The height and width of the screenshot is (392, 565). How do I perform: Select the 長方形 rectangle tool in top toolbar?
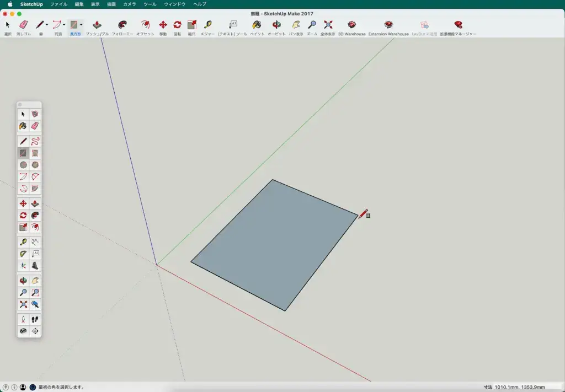coord(74,25)
